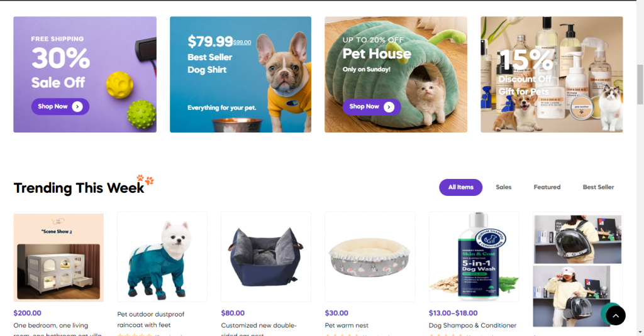Image resolution: width=644 pixels, height=336 pixels.
Task: View the Pet warm nest image
Action: (x=370, y=257)
